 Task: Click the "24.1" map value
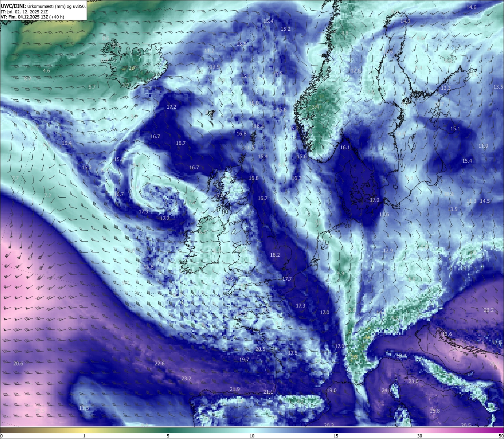(x=387, y=391)
